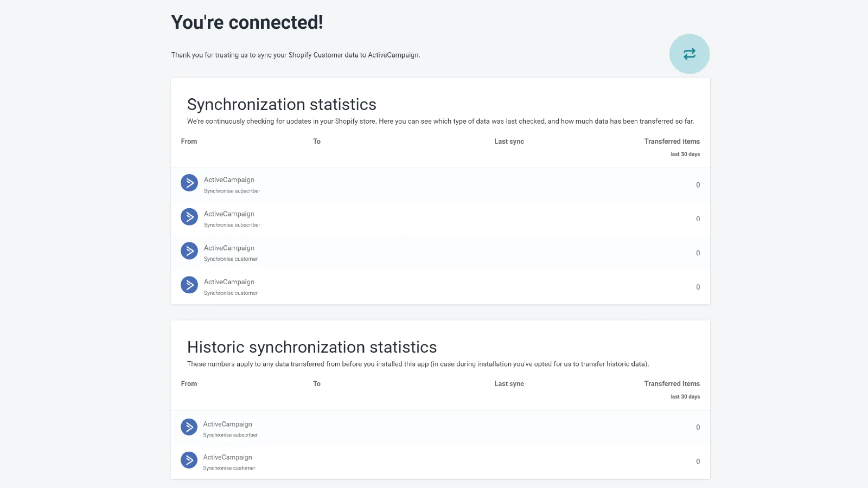This screenshot has width=868, height=488.
Task: Click 'From' column header in Historic statistics
Action: pyautogui.click(x=189, y=384)
